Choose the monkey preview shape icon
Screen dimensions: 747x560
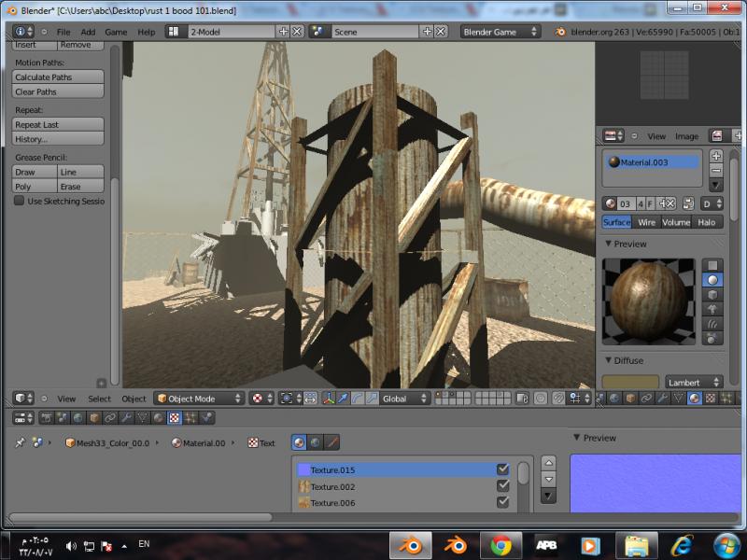pyautogui.click(x=713, y=309)
